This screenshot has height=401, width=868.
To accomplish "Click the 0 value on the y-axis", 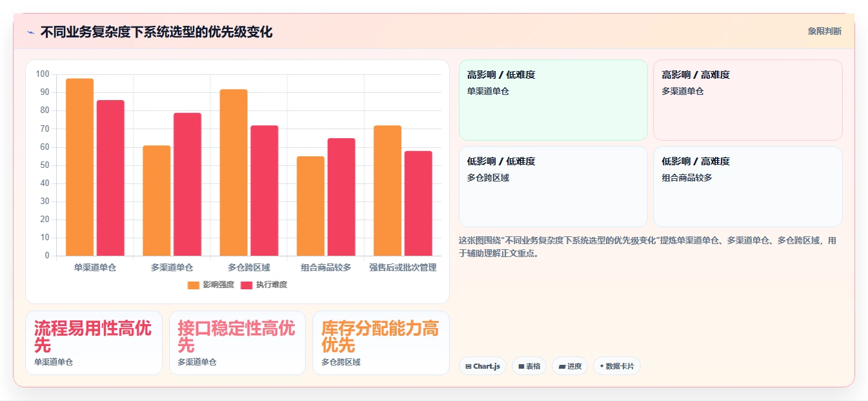I will pos(47,256).
